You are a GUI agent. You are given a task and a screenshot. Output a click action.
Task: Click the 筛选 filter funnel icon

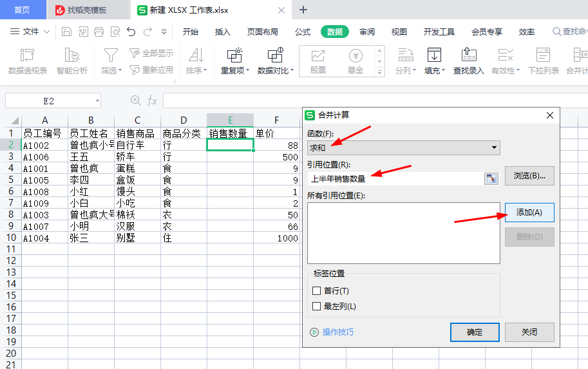coord(111,55)
